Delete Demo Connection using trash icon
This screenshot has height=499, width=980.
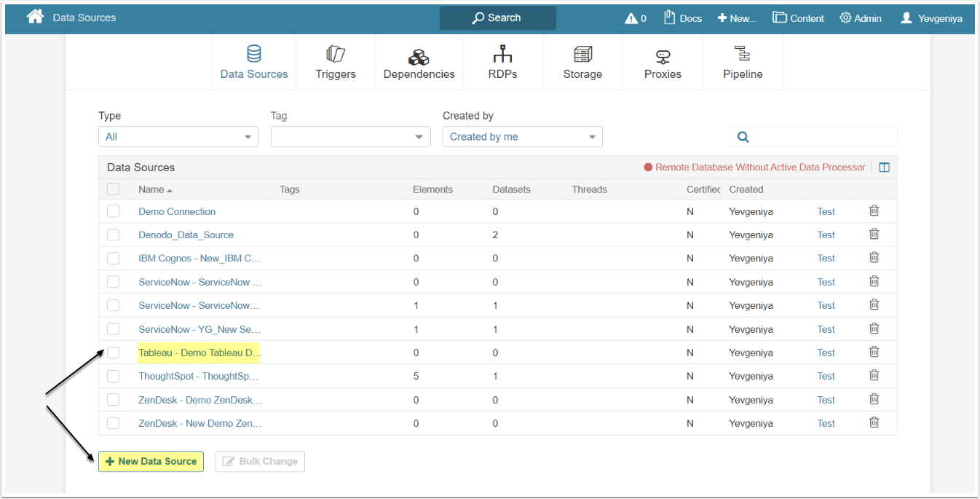(874, 211)
